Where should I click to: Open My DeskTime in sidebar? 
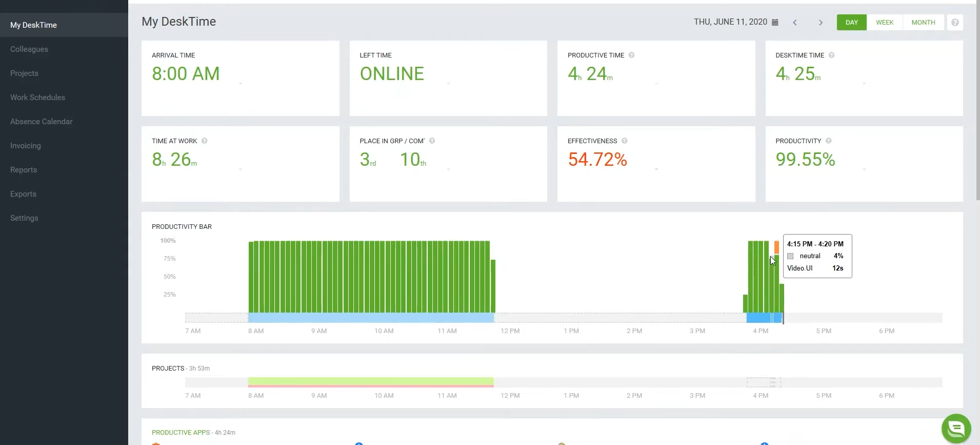[64, 25]
